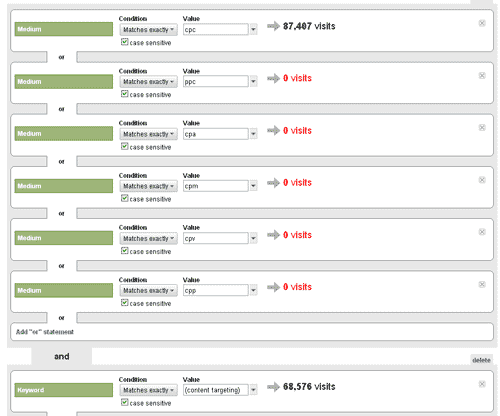The image size is (500, 416).
Task: Remove the cpm Medium condition row
Action: point(482,180)
